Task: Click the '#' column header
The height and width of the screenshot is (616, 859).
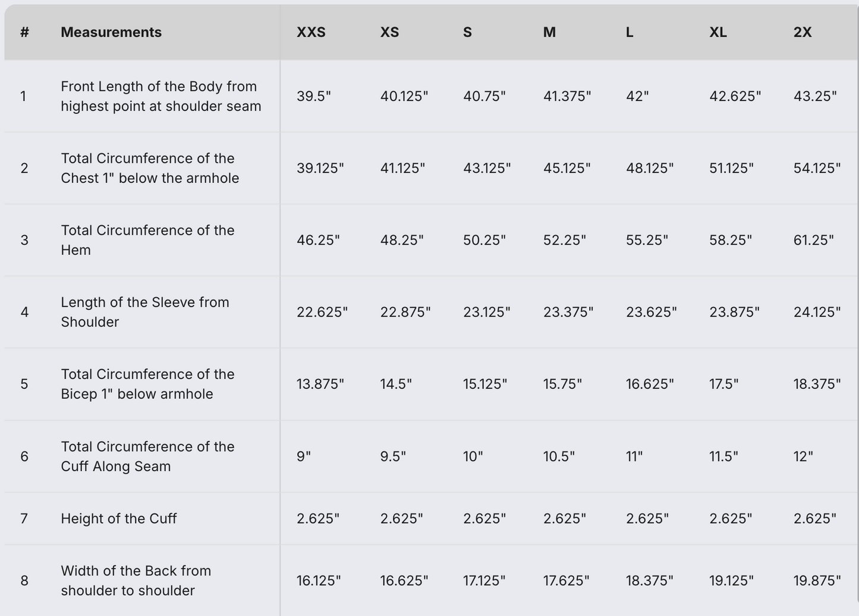Action: click(x=24, y=32)
